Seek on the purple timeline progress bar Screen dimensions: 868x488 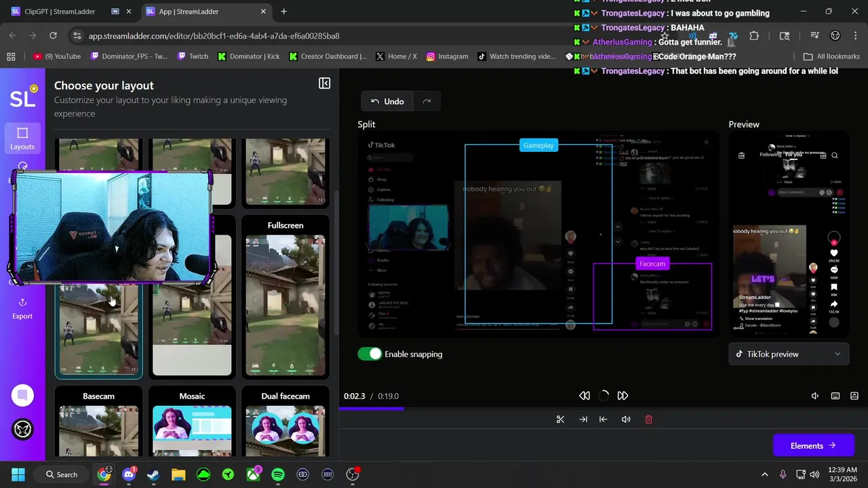pyautogui.click(x=371, y=409)
